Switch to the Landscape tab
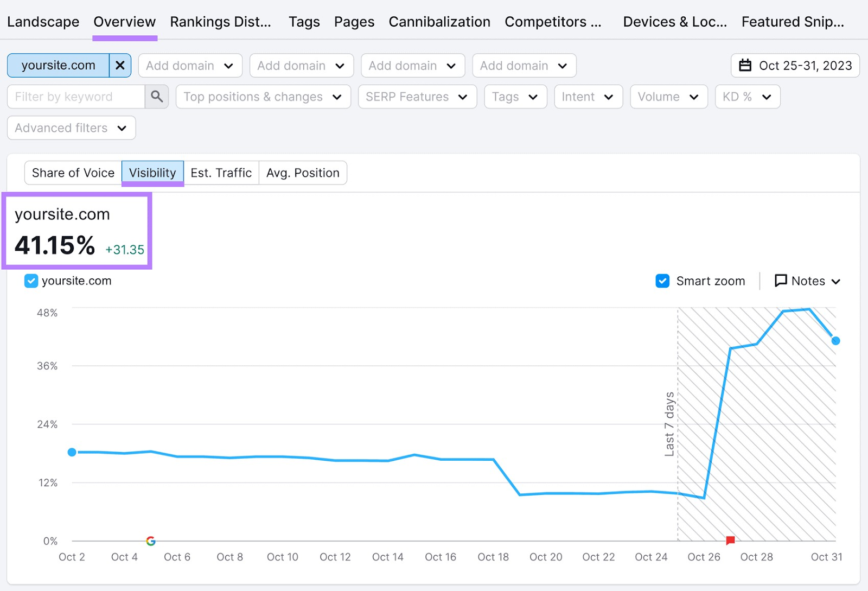Viewport: 868px width, 591px height. click(43, 22)
